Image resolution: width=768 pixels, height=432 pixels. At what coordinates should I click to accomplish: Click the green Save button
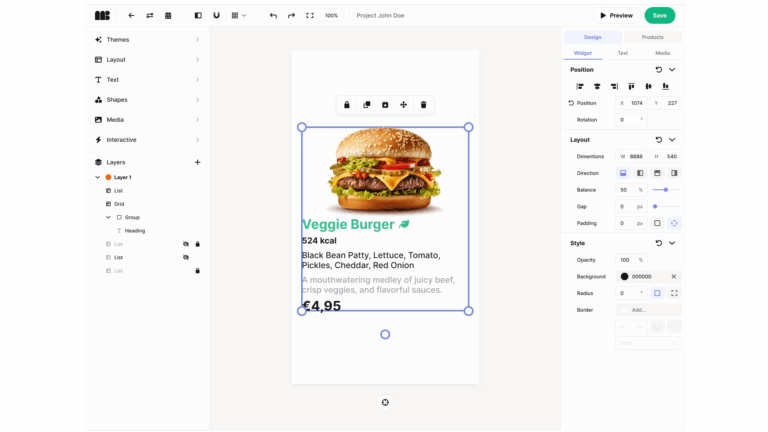660,16
